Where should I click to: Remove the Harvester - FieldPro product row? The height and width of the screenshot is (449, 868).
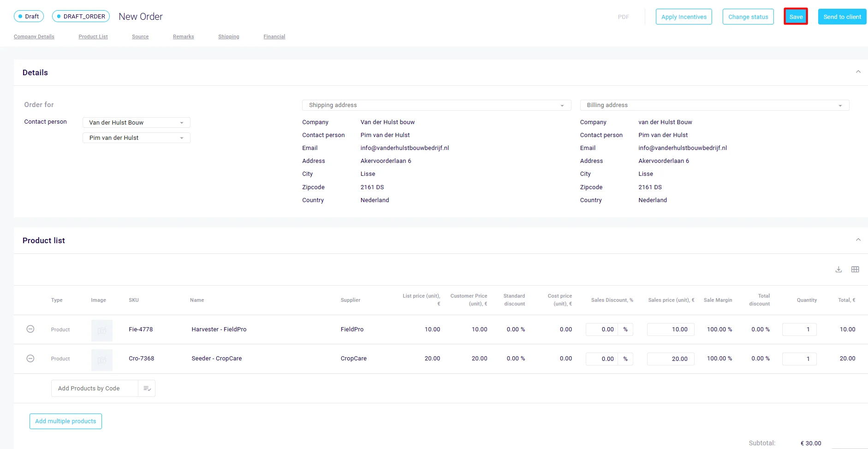coord(30,329)
